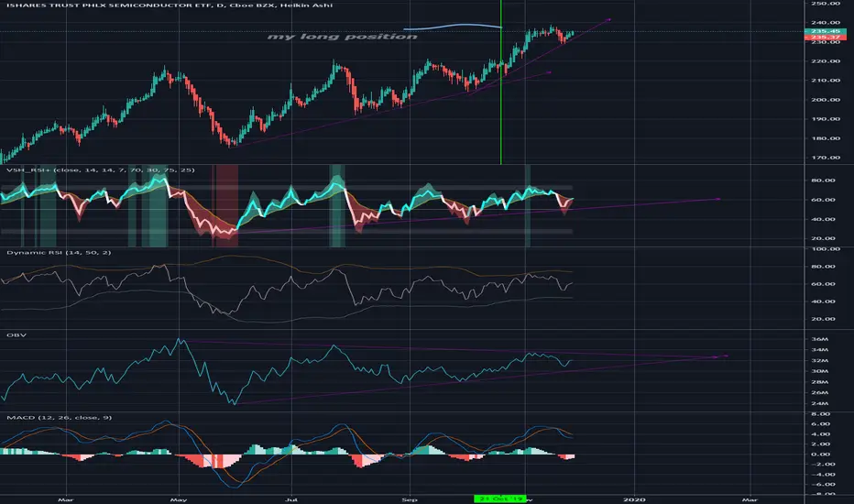This screenshot has height=504, width=854.
Task: Open the Dynamic RSI (14, 50, 2) legend
Action: 59,252
